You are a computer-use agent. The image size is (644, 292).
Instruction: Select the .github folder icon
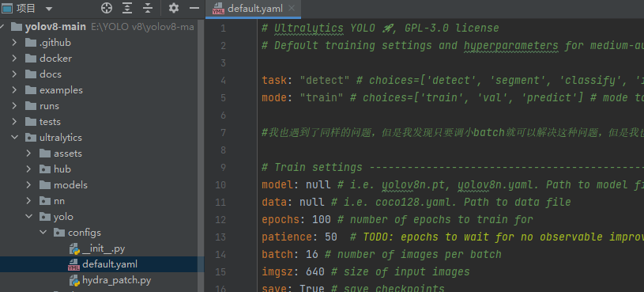click(30, 43)
